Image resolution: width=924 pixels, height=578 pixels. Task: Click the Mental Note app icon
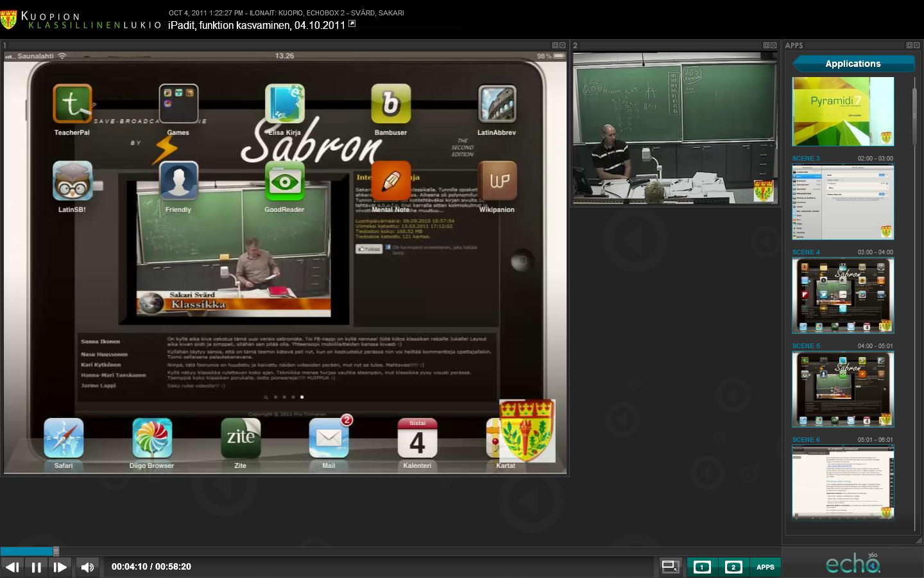pyautogui.click(x=391, y=181)
